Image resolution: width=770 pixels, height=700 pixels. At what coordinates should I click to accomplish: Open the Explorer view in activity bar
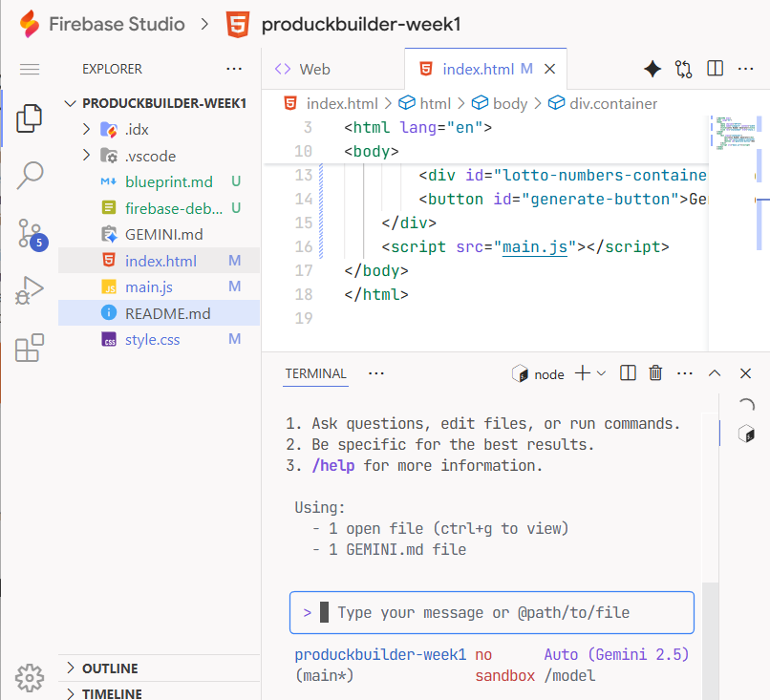pyautogui.click(x=30, y=118)
